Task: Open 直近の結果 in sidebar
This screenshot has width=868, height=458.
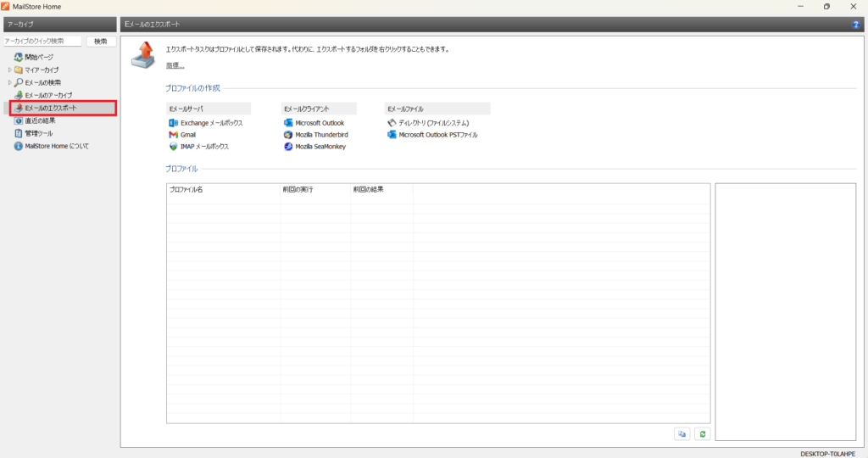Action: coord(35,120)
